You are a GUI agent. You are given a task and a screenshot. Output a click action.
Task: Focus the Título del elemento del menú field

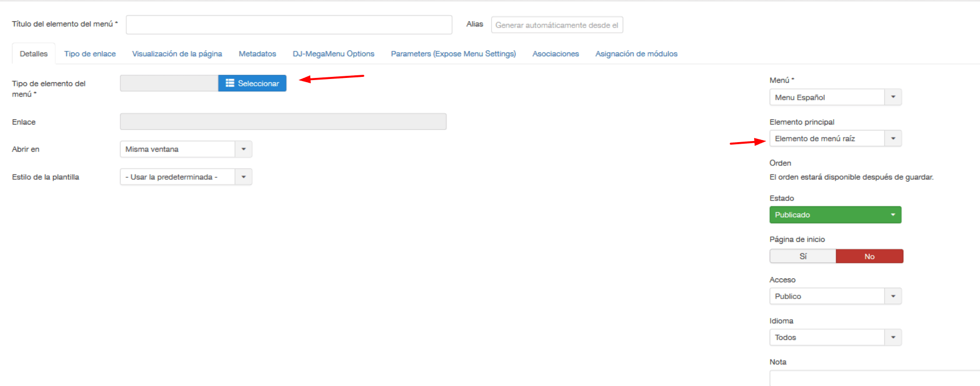[x=289, y=25]
